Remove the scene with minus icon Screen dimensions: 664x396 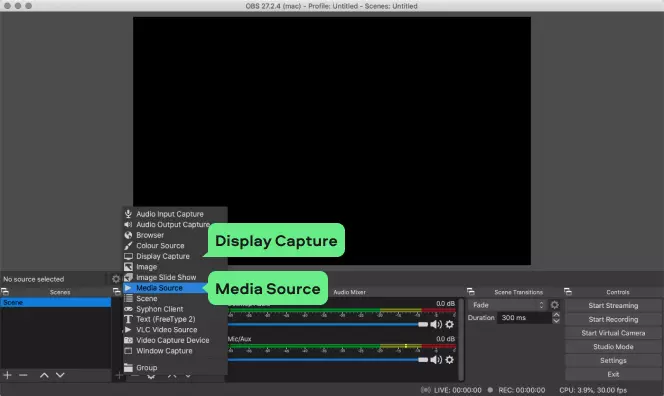(23, 375)
